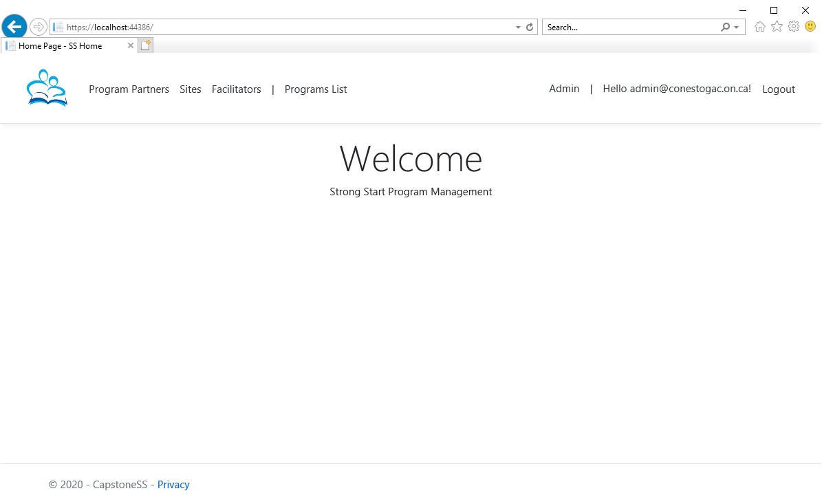Open Favorites with the star icon
Image resolution: width=822 pixels, height=504 pixels.
777,27
